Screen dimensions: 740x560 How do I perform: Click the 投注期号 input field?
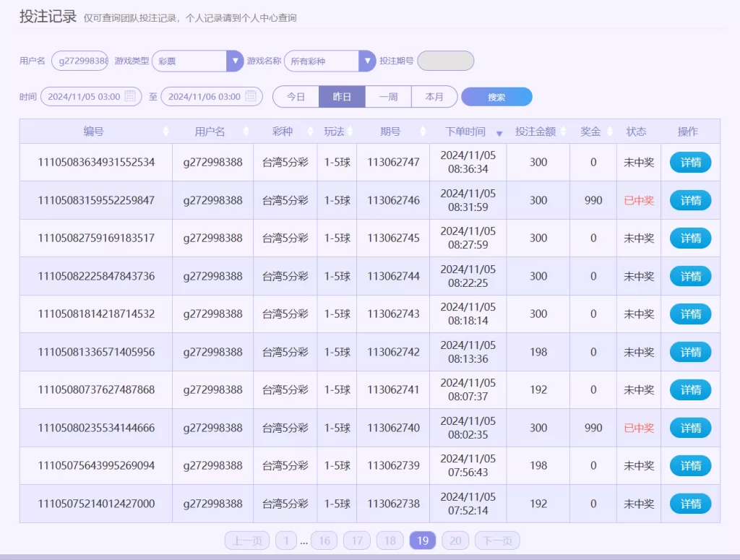click(445, 61)
